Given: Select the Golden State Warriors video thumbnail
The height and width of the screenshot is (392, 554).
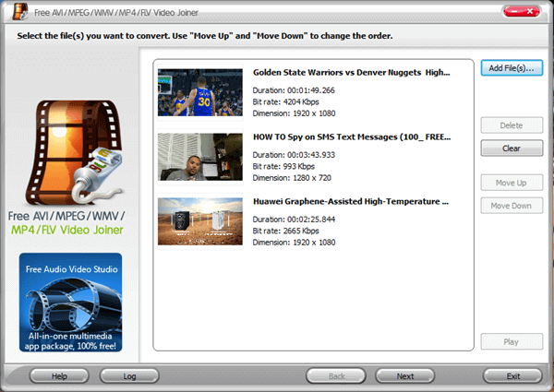Looking at the screenshot, I should tap(200, 92).
